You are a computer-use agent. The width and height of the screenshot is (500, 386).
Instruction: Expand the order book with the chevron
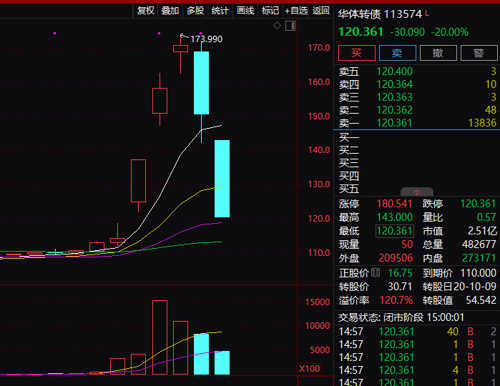coord(417,192)
